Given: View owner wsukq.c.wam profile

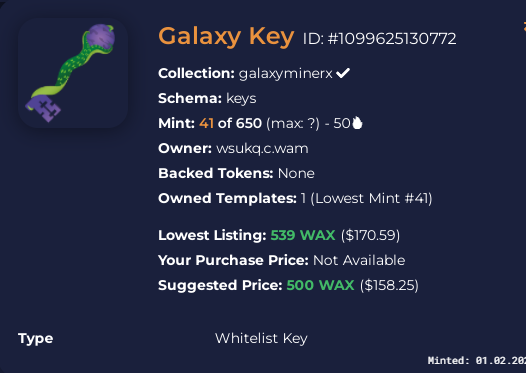Looking at the screenshot, I should tap(262, 149).
